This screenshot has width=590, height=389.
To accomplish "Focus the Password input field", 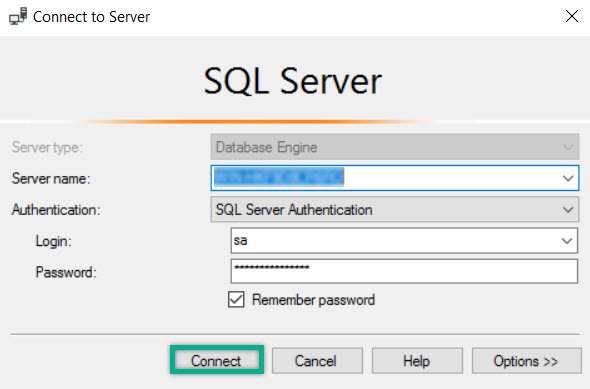I will coord(404,271).
